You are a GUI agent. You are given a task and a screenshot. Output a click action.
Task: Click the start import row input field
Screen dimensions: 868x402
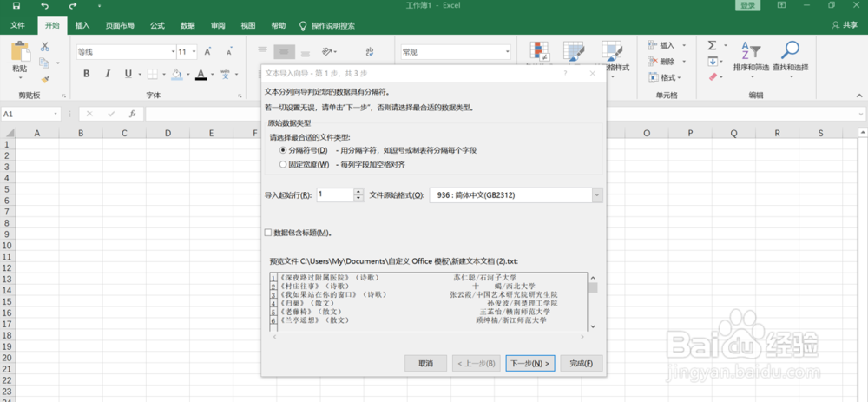click(x=335, y=195)
